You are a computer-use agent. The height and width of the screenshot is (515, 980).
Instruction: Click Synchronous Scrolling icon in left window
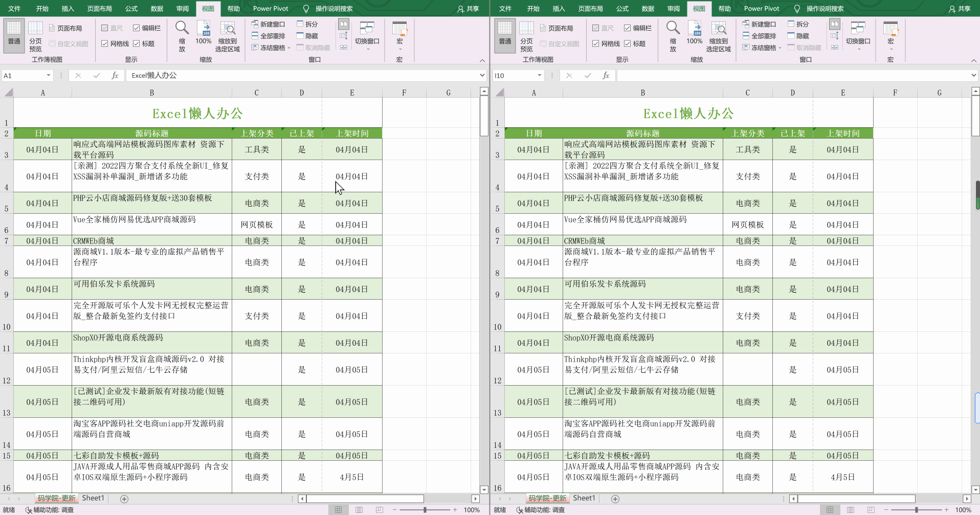tap(344, 36)
